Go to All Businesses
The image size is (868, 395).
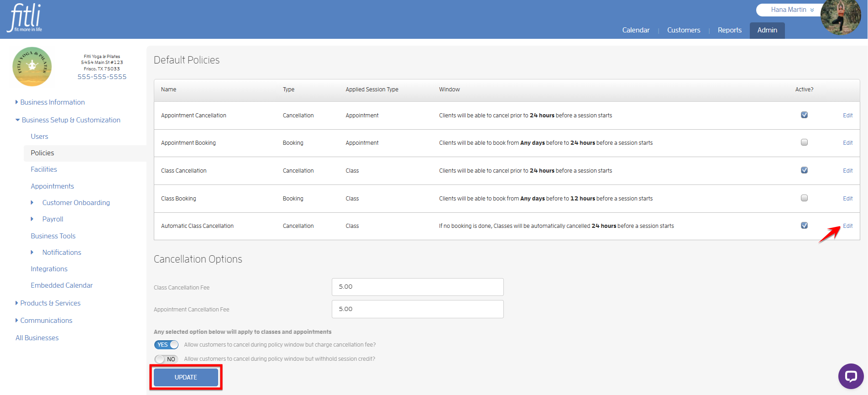[x=37, y=338]
